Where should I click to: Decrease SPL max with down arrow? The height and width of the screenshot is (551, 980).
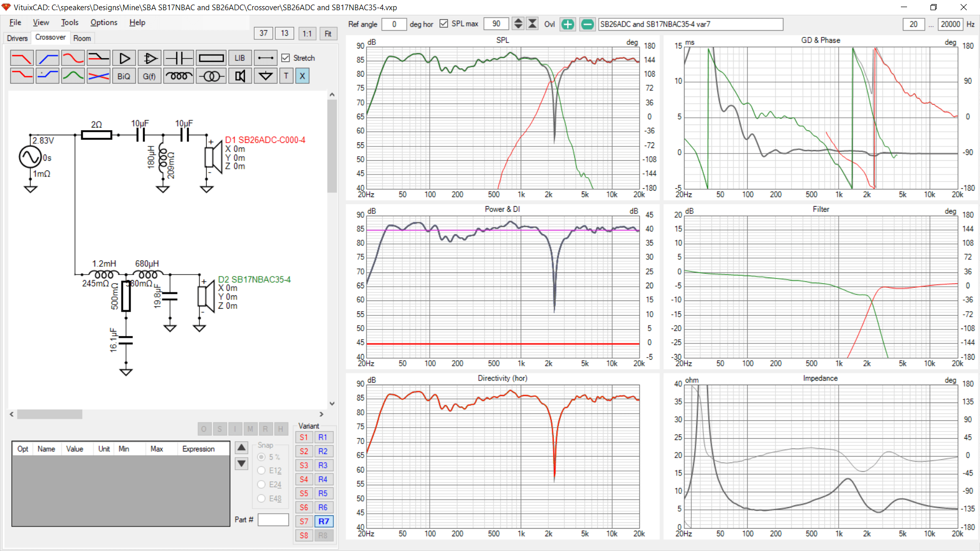click(518, 27)
